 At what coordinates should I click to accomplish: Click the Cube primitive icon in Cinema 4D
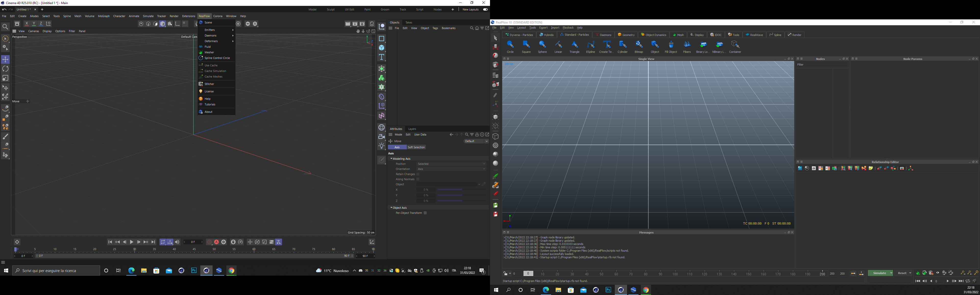coord(382,47)
